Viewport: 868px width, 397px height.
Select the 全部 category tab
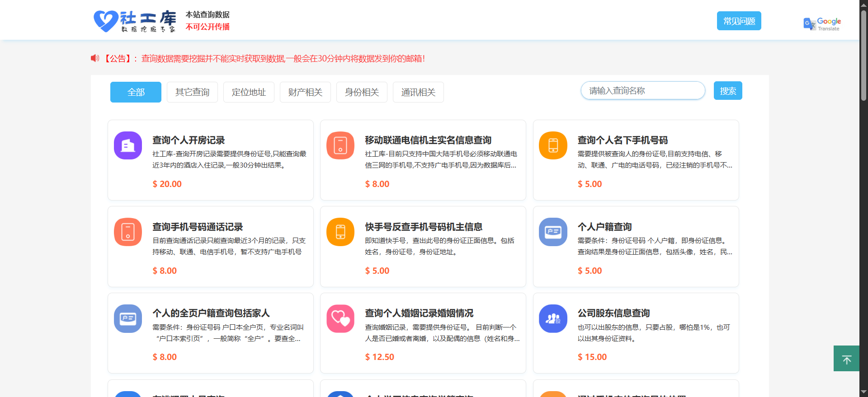tap(136, 92)
